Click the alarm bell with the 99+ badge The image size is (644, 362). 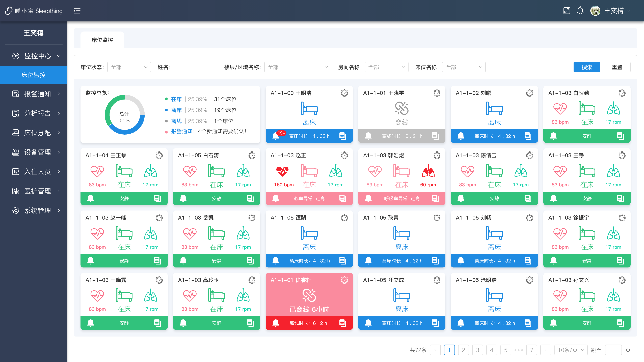point(276,136)
